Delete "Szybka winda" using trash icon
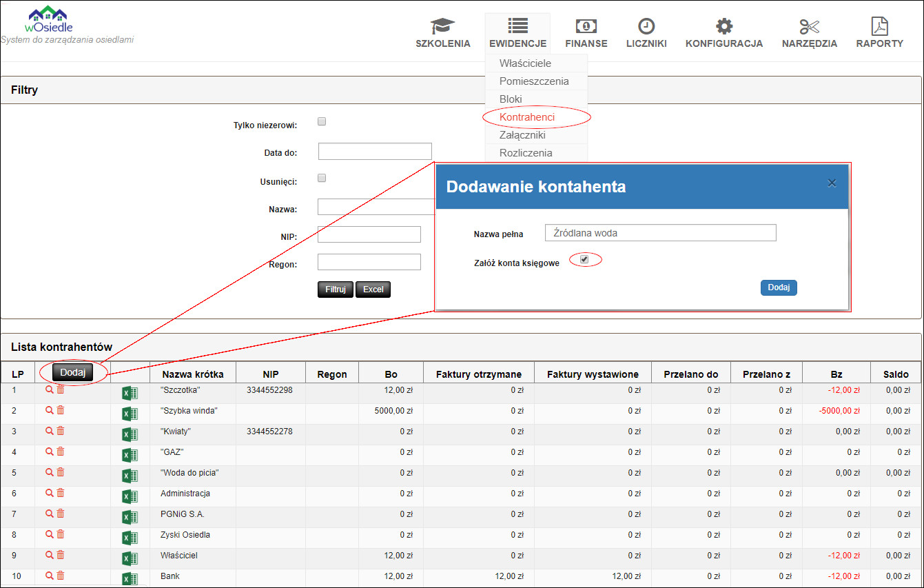The height and width of the screenshot is (588, 924). pos(60,411)
